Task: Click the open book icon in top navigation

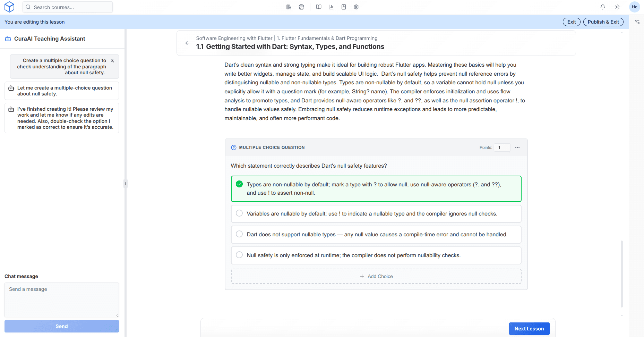Action: point(319,7)
